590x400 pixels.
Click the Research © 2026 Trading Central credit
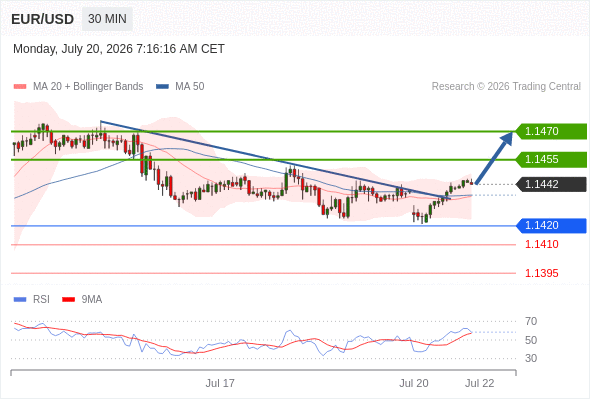(506, 87)
